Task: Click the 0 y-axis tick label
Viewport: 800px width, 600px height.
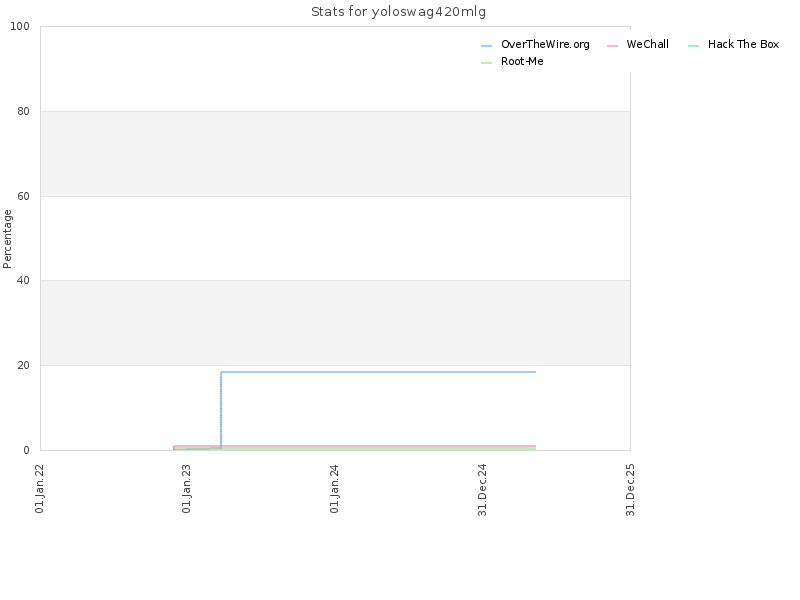Action: point(27,451)
